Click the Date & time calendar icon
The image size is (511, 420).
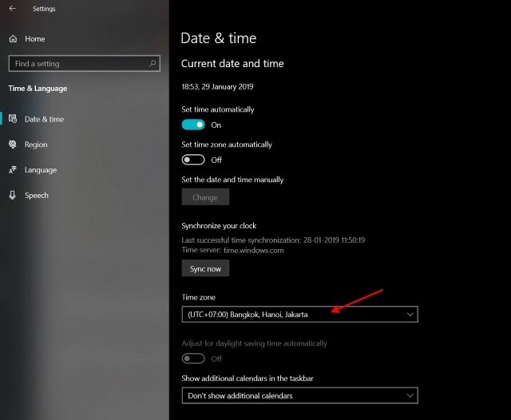click(13, 119)
